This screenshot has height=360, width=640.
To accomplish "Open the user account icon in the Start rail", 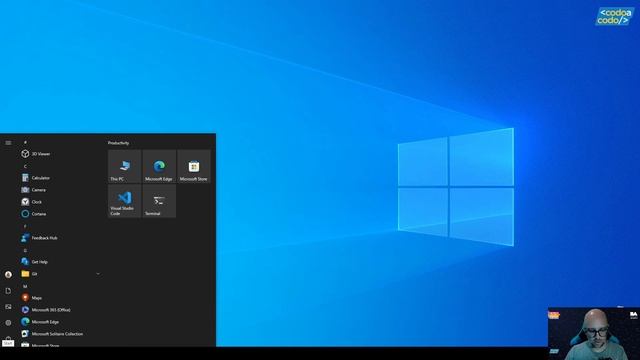I will click(x=8, y=275).
